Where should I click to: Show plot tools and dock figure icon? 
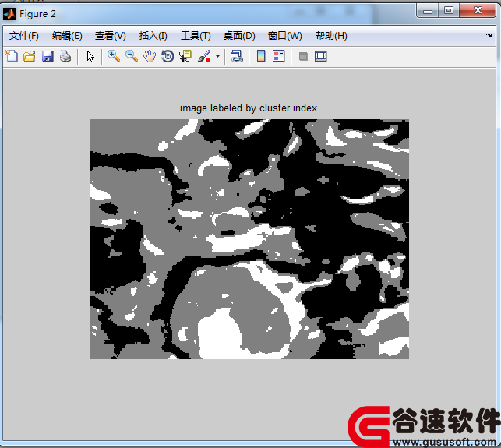click(x=321, y=57)
